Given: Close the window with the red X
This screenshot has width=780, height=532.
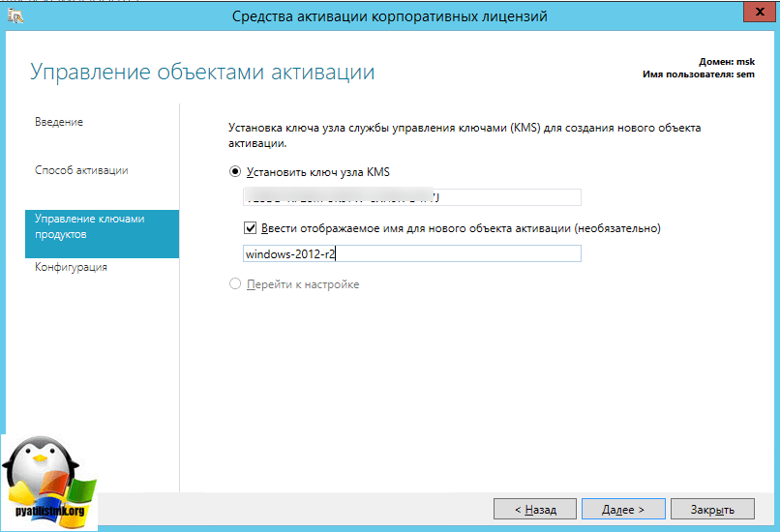Looking at the screenshot, I should (760, 12).
